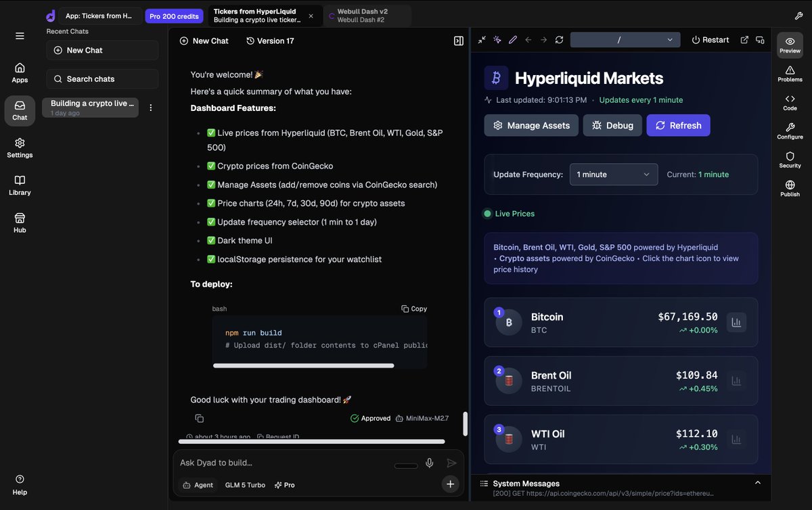Open the Chat section in the sidebar
This screenshot has height=510, width=812.
[x=20, y=110]
